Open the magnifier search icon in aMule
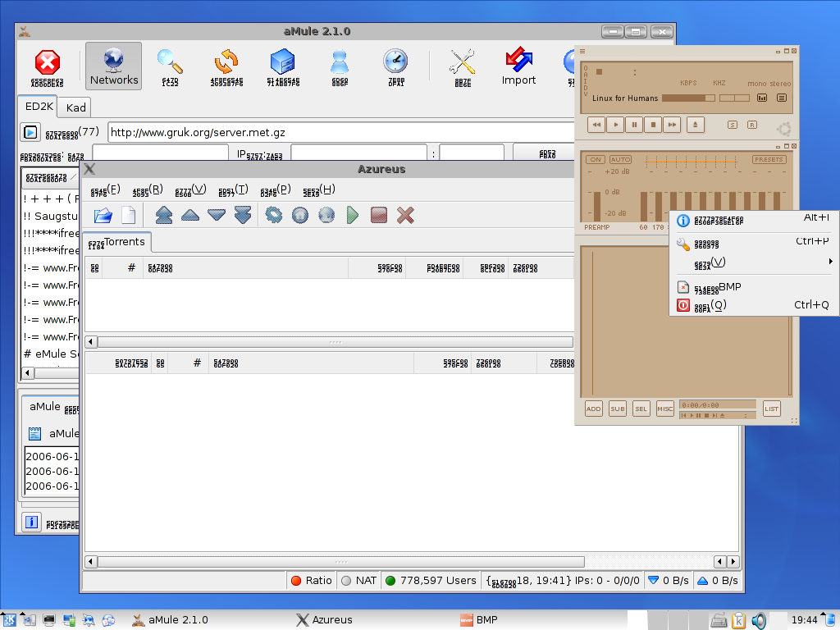Image resolution: width=840 pixels, height=630 pixels. tap(170, 66)
